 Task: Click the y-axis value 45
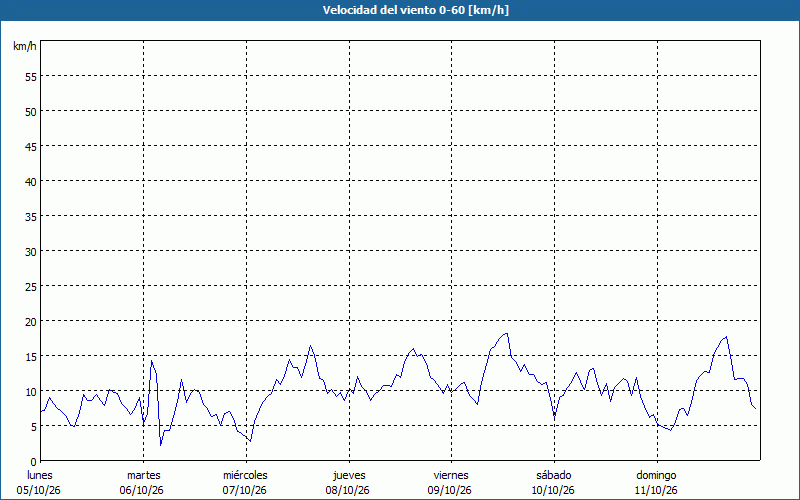[x=31, y=146]
